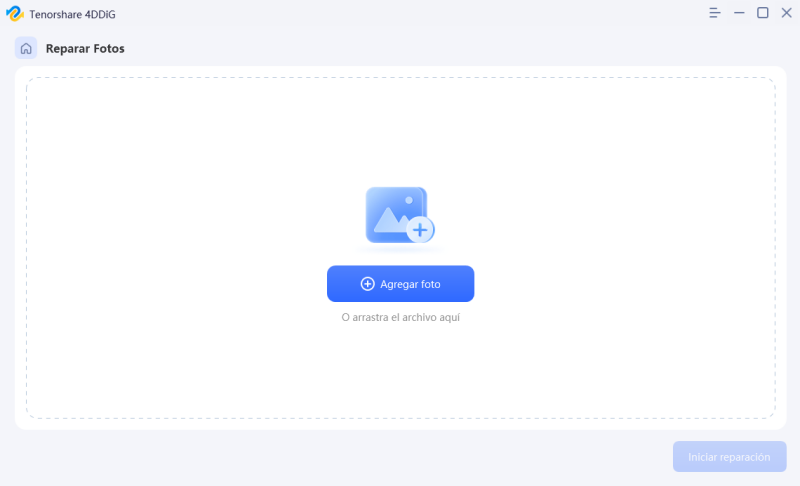Screen dimensions: 800x486
Task: Click the photo placeholder image icon
Action: pos(400,215)
